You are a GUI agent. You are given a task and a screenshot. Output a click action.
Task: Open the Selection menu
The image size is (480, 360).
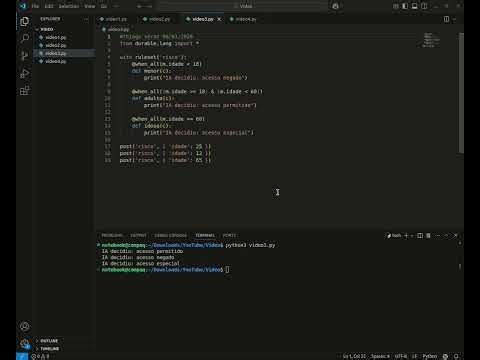click(x=69, y=6)
